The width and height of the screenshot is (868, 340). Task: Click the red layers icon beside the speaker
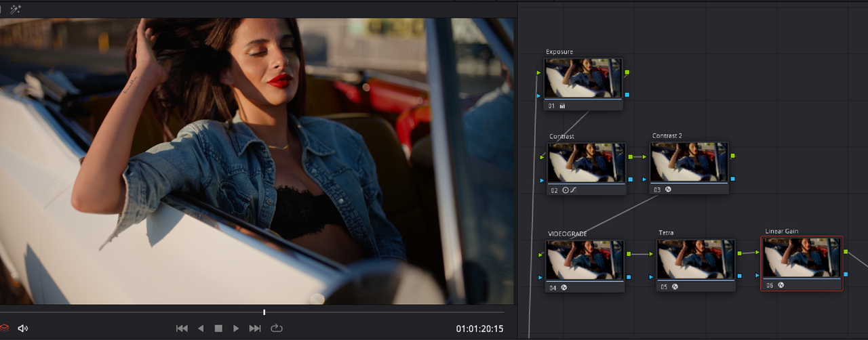[x=4, y=328]
